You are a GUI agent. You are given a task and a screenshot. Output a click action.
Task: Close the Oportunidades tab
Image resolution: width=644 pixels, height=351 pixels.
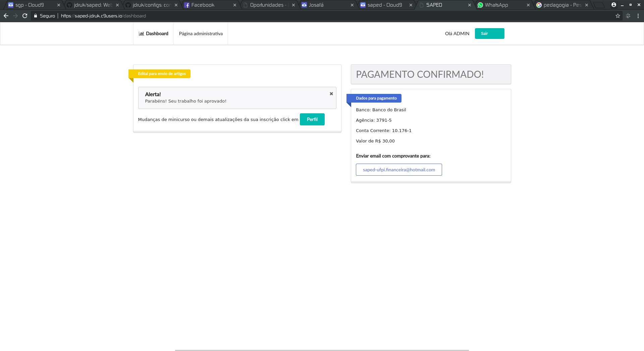[293, 5]
